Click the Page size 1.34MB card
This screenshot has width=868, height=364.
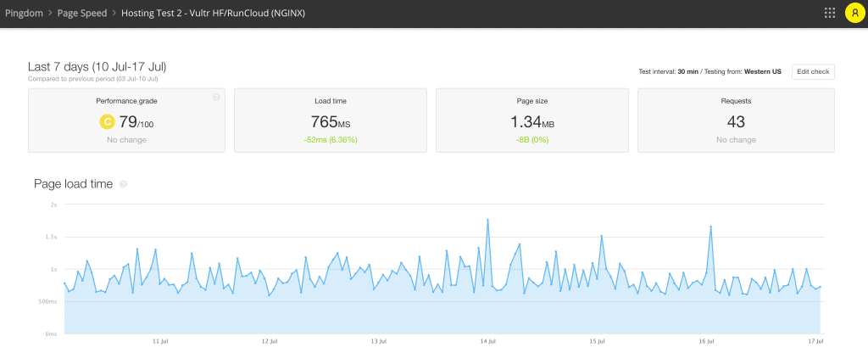point(530,120)
